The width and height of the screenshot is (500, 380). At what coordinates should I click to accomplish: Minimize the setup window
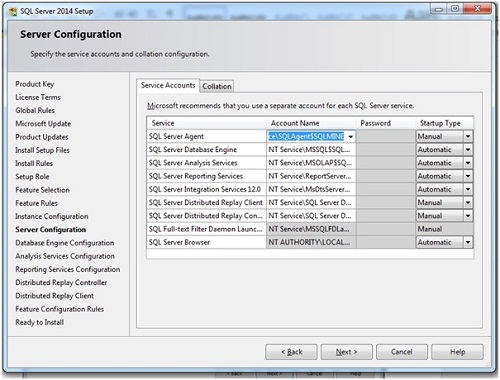439,9
